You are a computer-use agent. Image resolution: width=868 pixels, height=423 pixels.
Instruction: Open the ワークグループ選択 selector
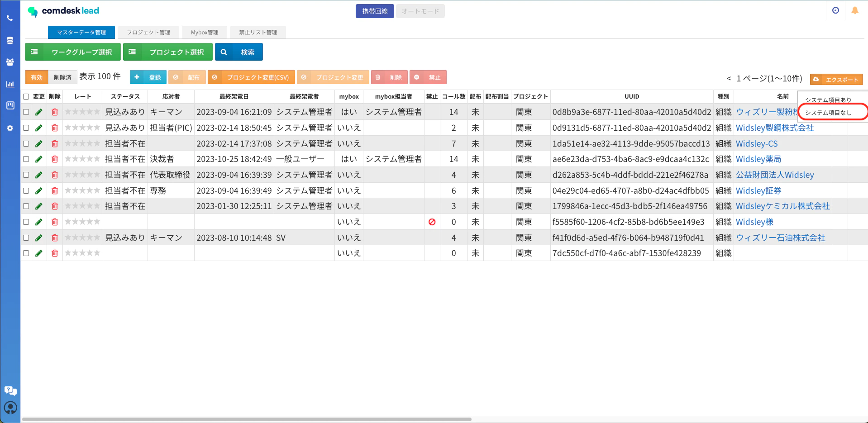pos(73,52)
